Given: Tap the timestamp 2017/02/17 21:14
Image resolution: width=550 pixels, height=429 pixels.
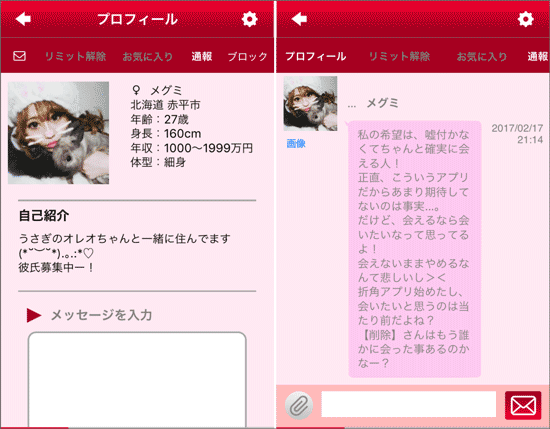Looking at the screenshot, I should click(x=517, y=134).
